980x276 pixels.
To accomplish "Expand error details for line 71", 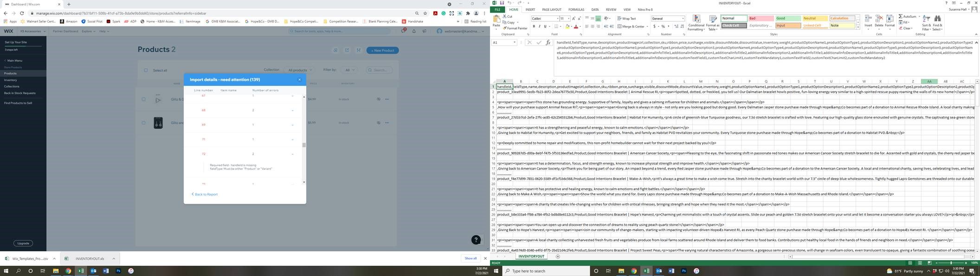I will click(292, 139).
